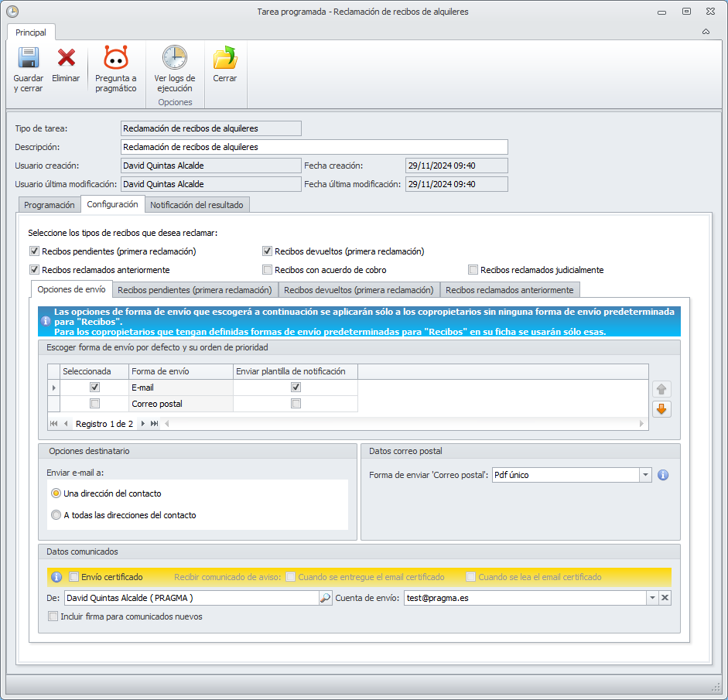Enable Recibos con acuerdo de cobro
The height and width of the screenshot is (700, 728).
point(268,270)
